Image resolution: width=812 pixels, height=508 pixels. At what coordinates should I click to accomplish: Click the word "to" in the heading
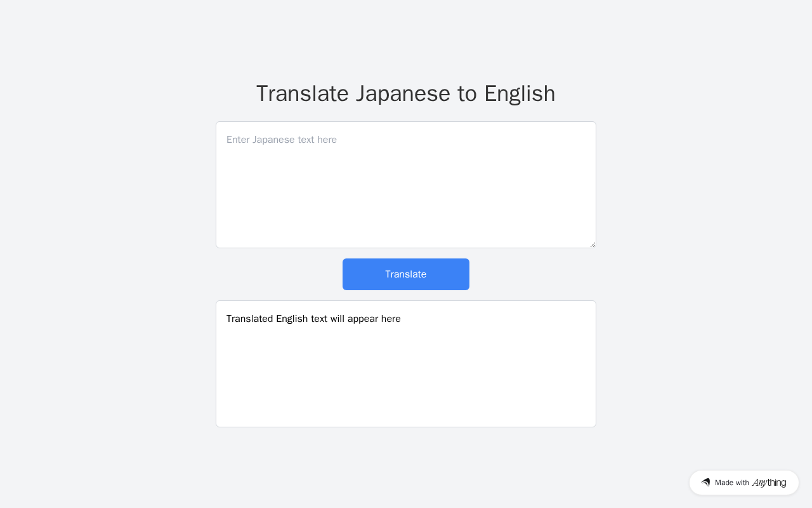coord(468,93)
